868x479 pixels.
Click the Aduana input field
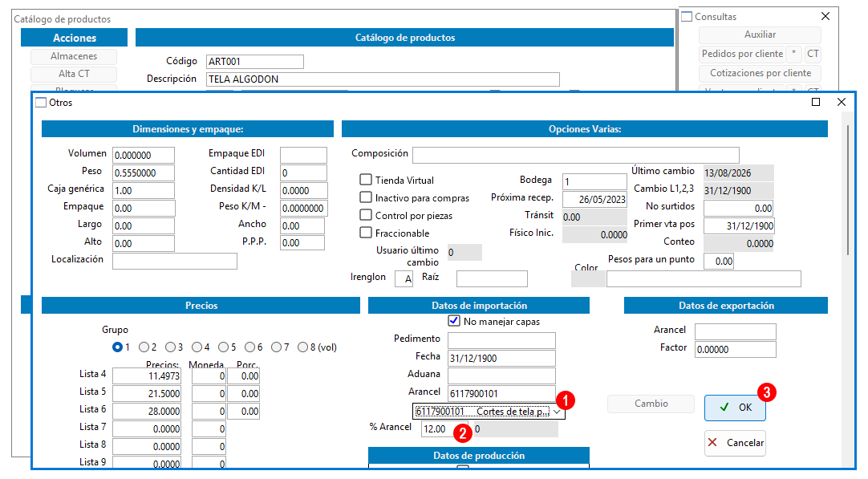pos(501,376)
